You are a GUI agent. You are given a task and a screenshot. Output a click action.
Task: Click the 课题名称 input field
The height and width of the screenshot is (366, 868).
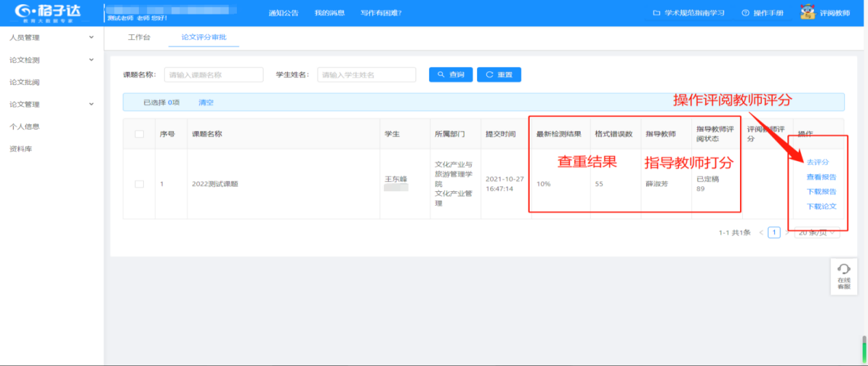pyautogui.click(x=214, y=75)
